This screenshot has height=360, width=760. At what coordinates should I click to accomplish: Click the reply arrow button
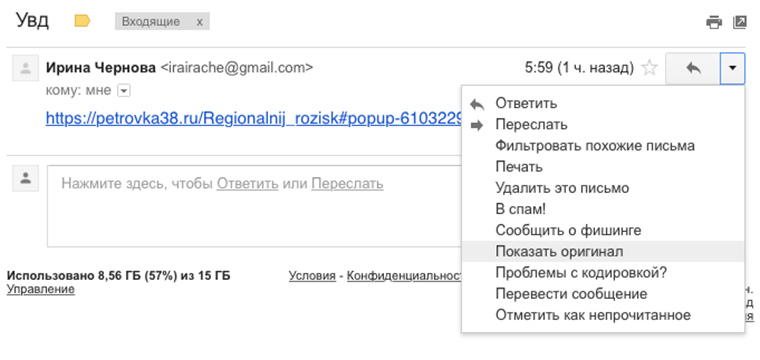[693, 68]
